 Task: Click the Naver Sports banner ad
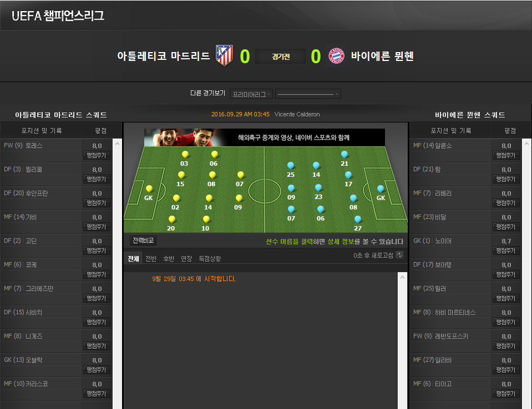pos(264,137)
